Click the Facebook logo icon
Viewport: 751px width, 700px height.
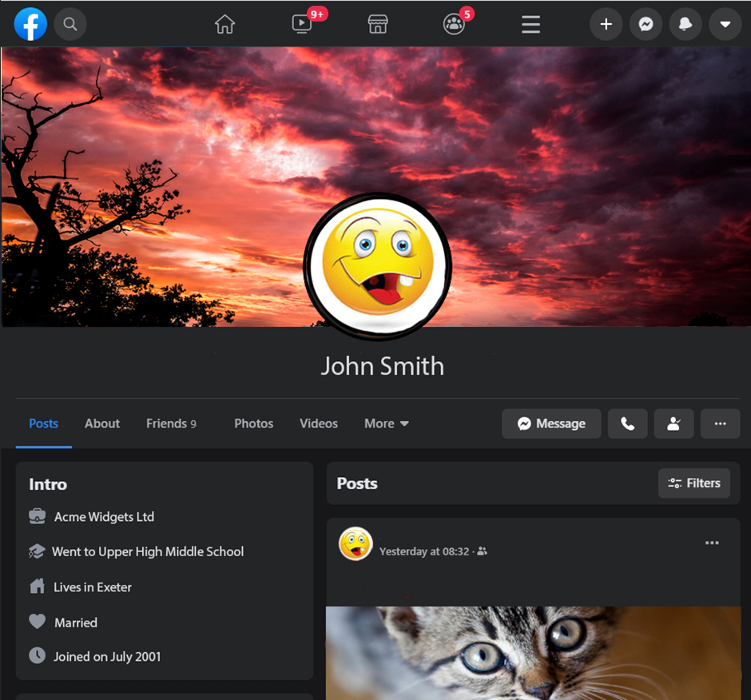[x=30, y=25]
